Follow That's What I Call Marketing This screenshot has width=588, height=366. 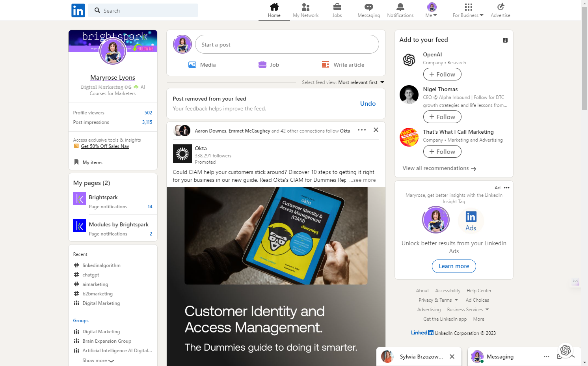(442, 151)
